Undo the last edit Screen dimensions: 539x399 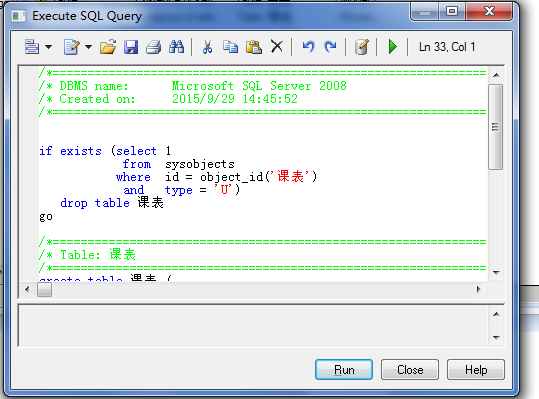click(x=308, y=46)
